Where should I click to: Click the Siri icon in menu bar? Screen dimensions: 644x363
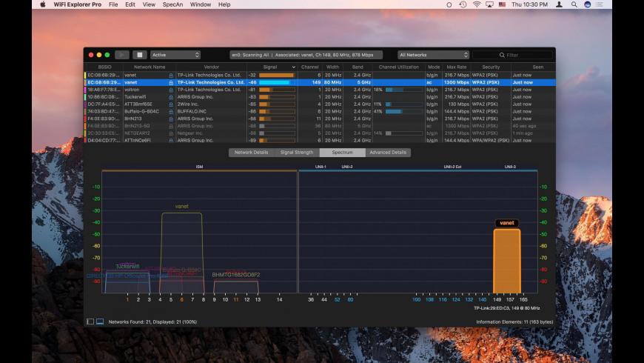click(x=587, y=4)
